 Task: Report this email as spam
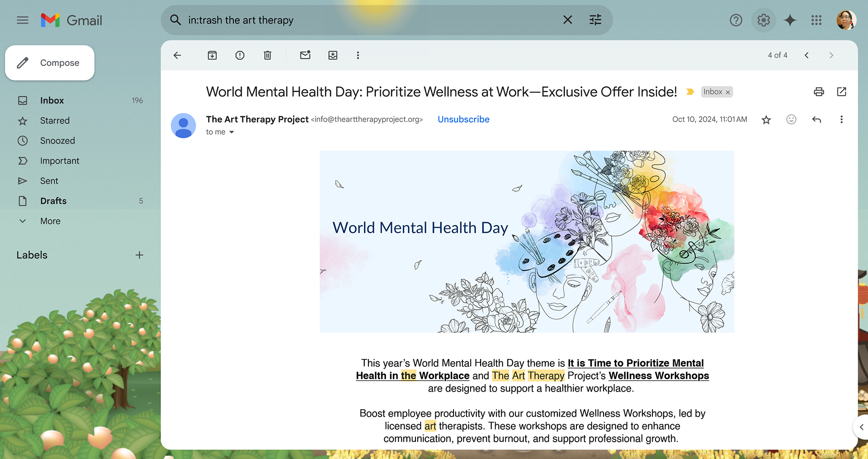click(x=240, y=55)
